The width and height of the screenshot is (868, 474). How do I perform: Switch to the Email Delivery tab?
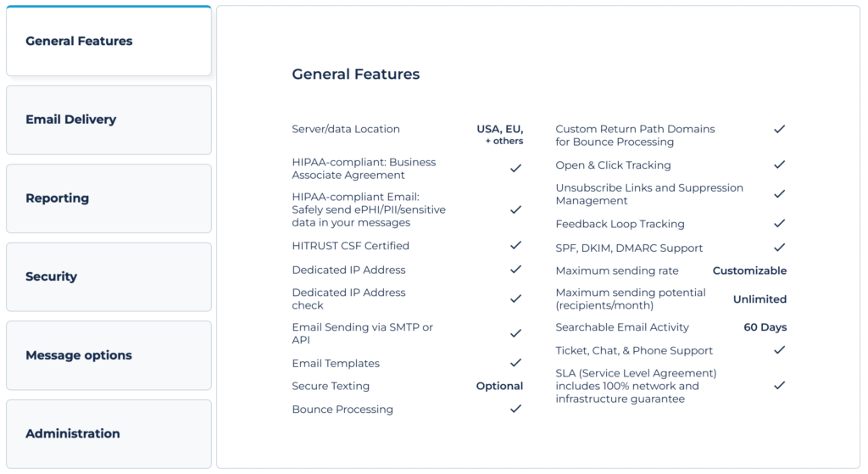(x=108, y=120)
